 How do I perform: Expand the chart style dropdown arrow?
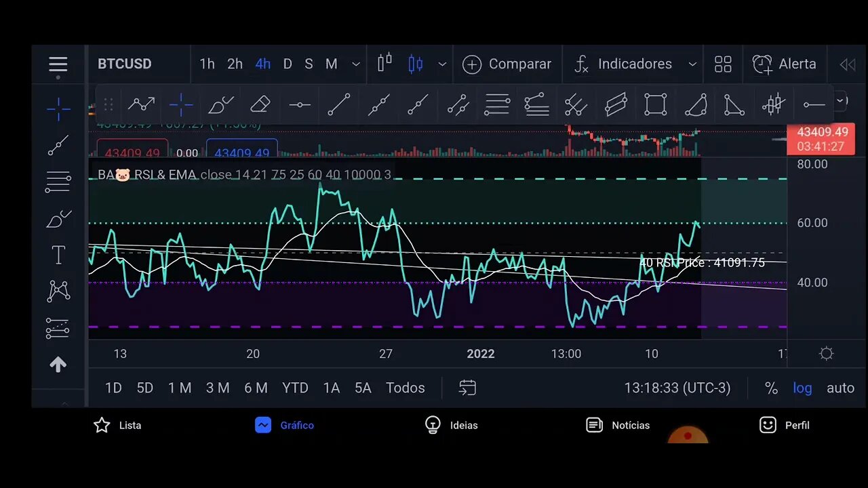(442, 64)
